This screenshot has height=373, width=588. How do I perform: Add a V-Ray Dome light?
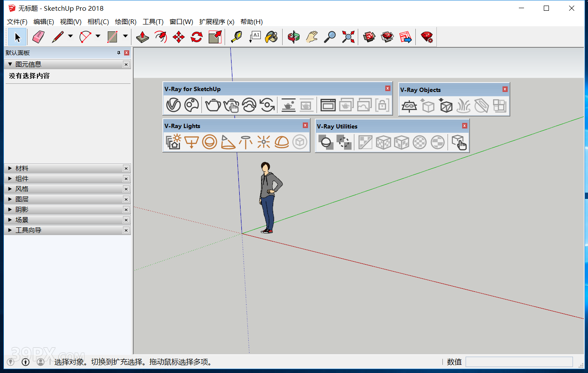click(x=282, y=142)
